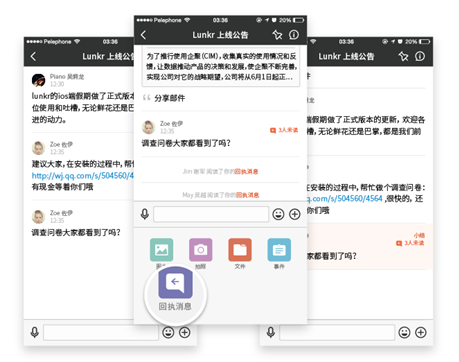459x362 pixels.
Task: Open info icon in right phone header
Action: (420, 56)
